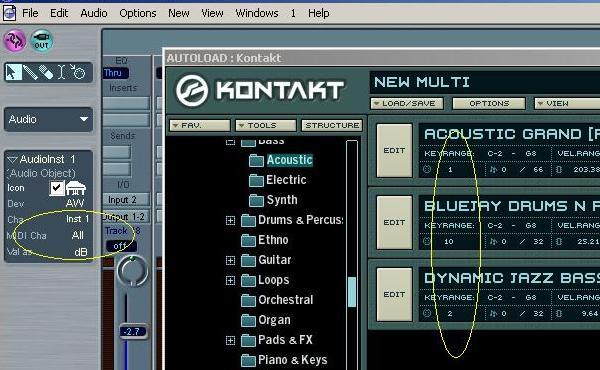Open the View menu in menu bar
The image size is (600, 370).
[x=212, y=13]
